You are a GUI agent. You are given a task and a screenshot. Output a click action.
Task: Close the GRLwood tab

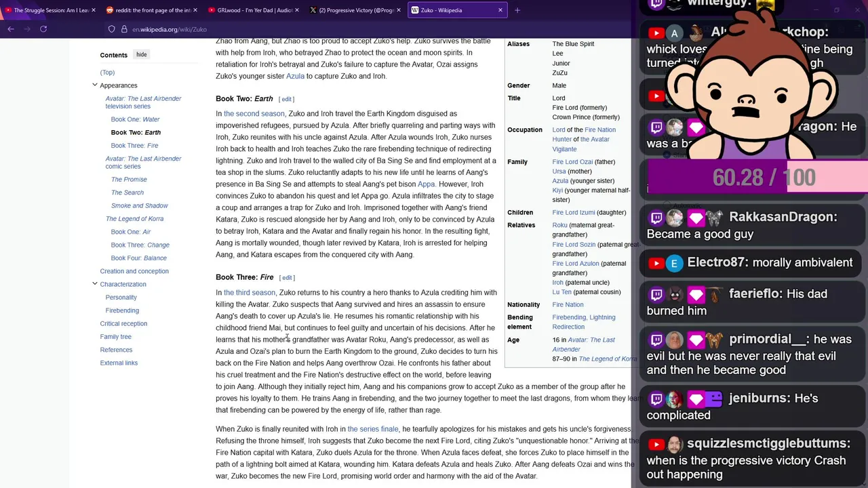[296, 10]
